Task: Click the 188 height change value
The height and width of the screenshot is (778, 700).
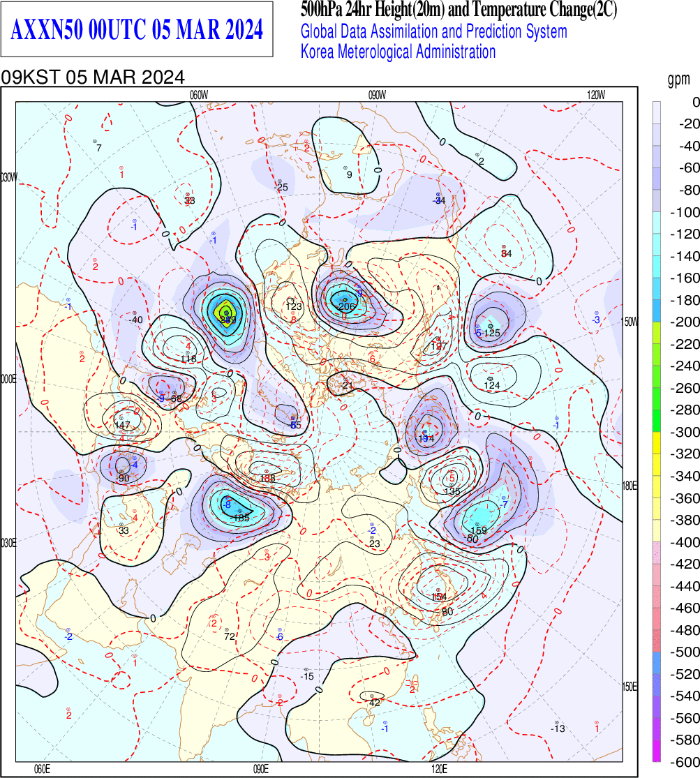Action: click(267, 478)
